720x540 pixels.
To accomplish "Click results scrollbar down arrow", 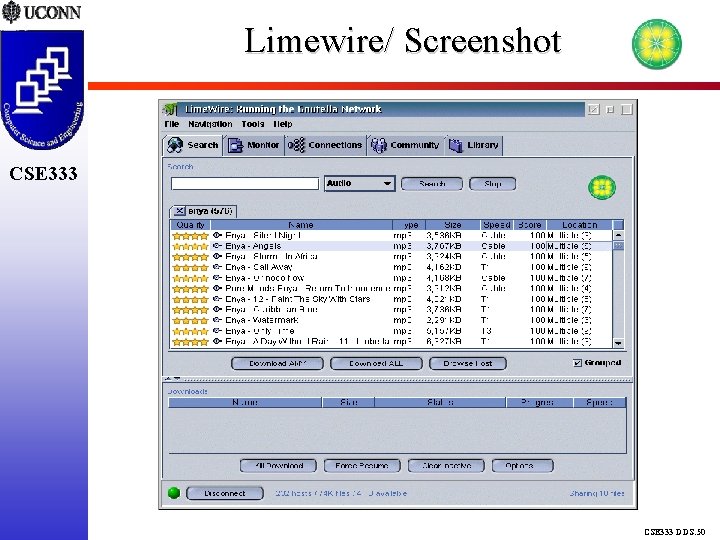I will (x=619, y=343).
